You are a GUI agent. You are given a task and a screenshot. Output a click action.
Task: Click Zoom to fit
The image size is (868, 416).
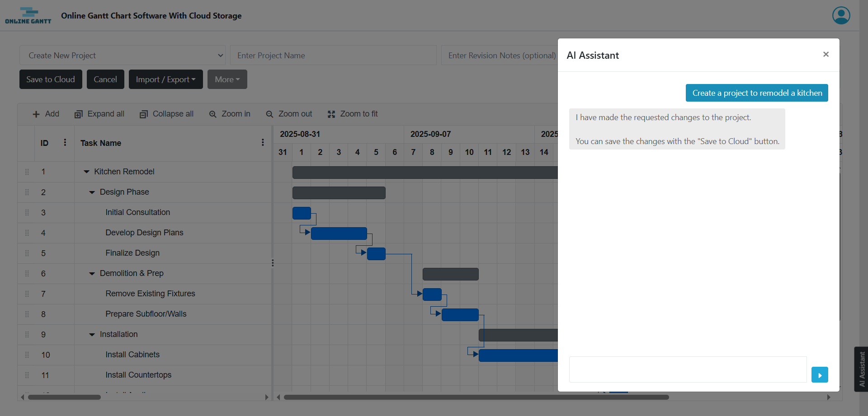[353, 114]
